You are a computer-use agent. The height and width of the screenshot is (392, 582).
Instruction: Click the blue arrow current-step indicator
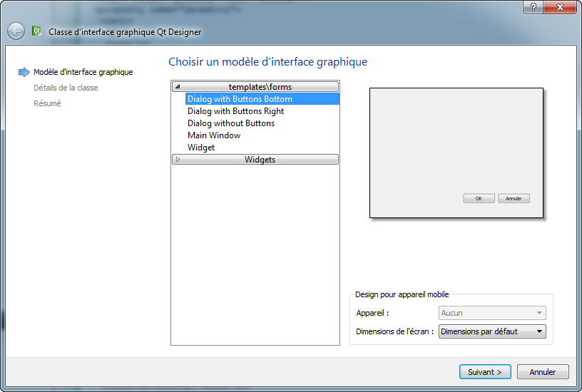(24, 72)
